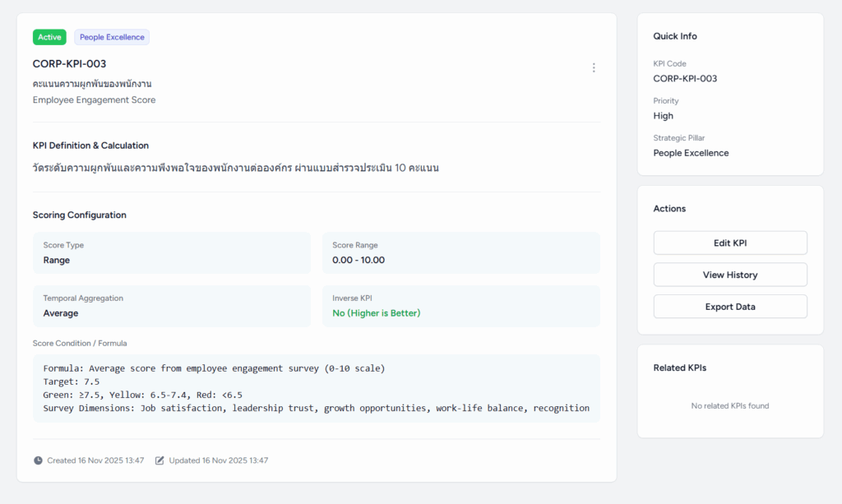Click the No related KPIs found message
Screen dimensions: 842x504
point(729,406)
